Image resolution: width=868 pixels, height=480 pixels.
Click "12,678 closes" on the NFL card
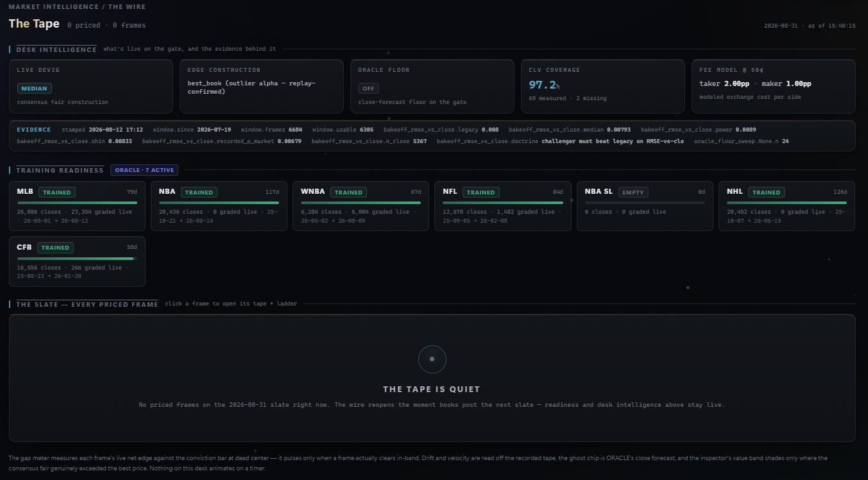[x=464, y=212]
